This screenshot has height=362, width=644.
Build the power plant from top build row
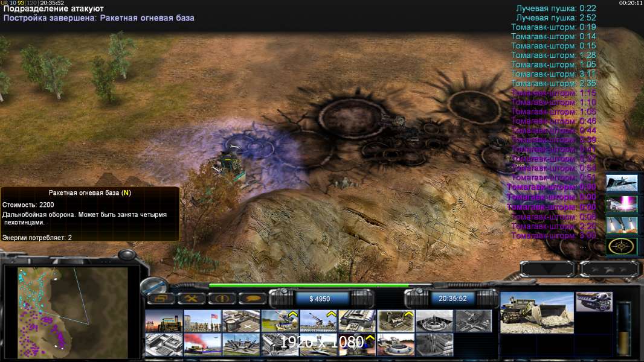(x=164, y=320)
